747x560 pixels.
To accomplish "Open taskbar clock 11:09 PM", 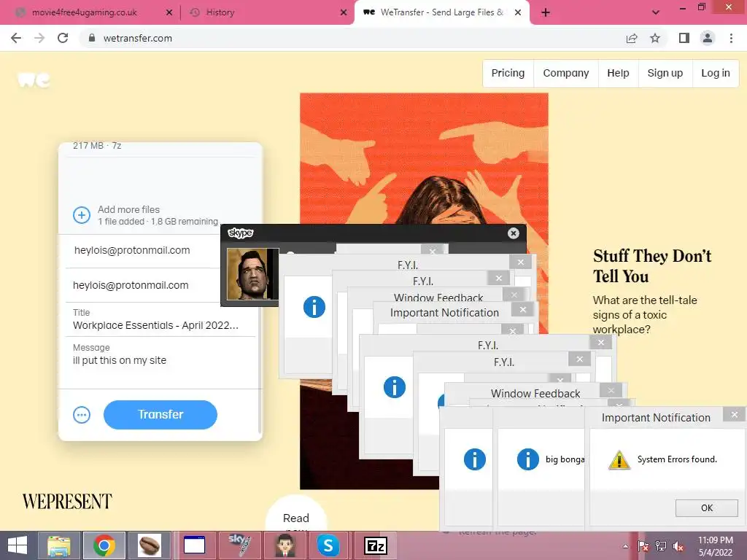I will pos(716,546).
